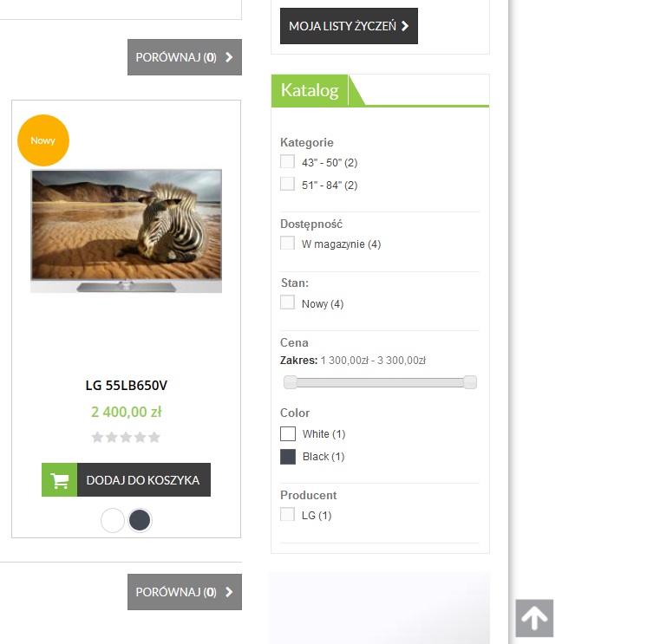Check the 43" - 50" category filter
647x644 pixels.
pos(288,161)
